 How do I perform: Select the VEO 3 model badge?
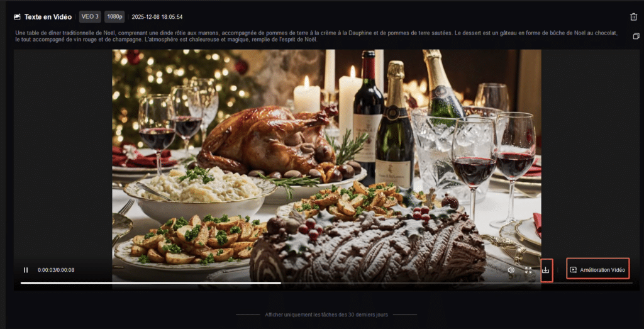tap(90, 17)
